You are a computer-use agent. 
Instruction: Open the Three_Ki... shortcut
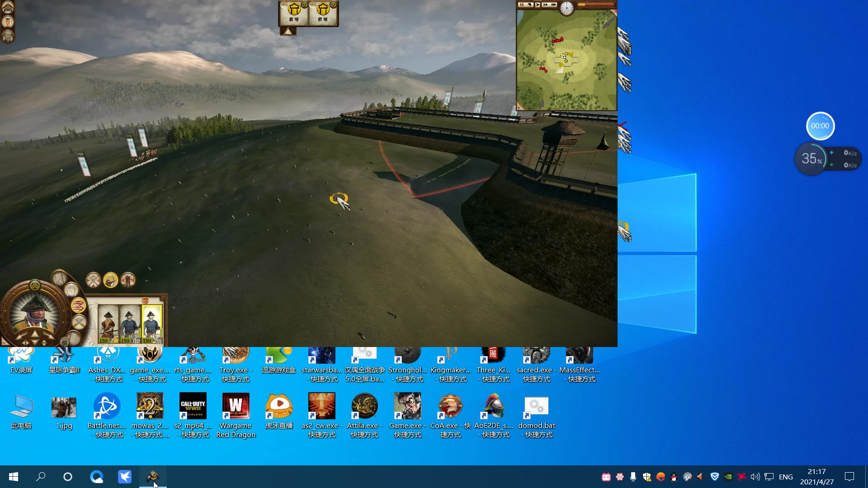click(x=493, y=365)
